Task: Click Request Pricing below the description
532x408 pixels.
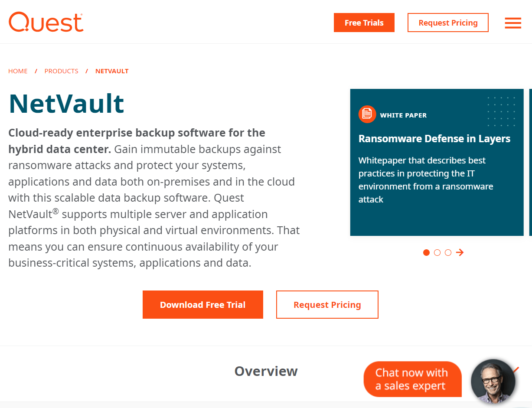Action: point(327,304)
